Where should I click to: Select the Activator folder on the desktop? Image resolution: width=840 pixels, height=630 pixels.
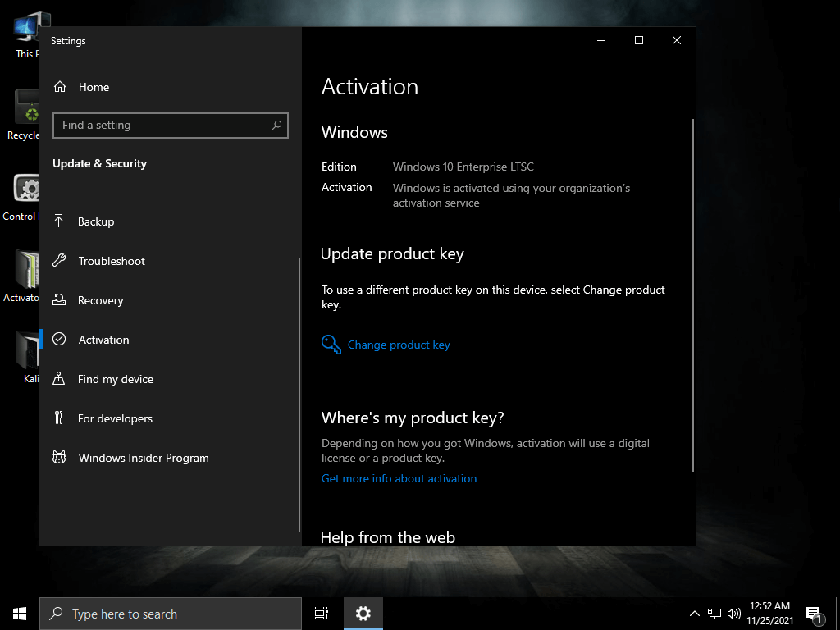tap(21, 276)
